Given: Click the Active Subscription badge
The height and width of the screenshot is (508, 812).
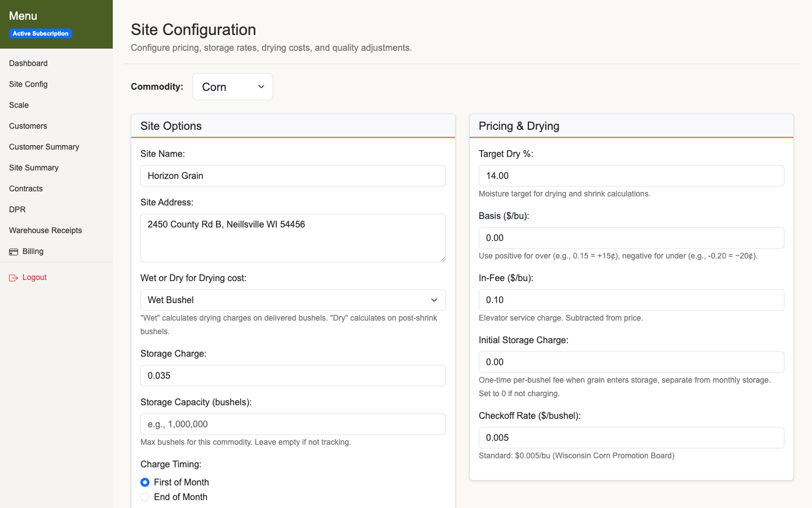Looking at the screenshot, I should (x=40, y=33).
